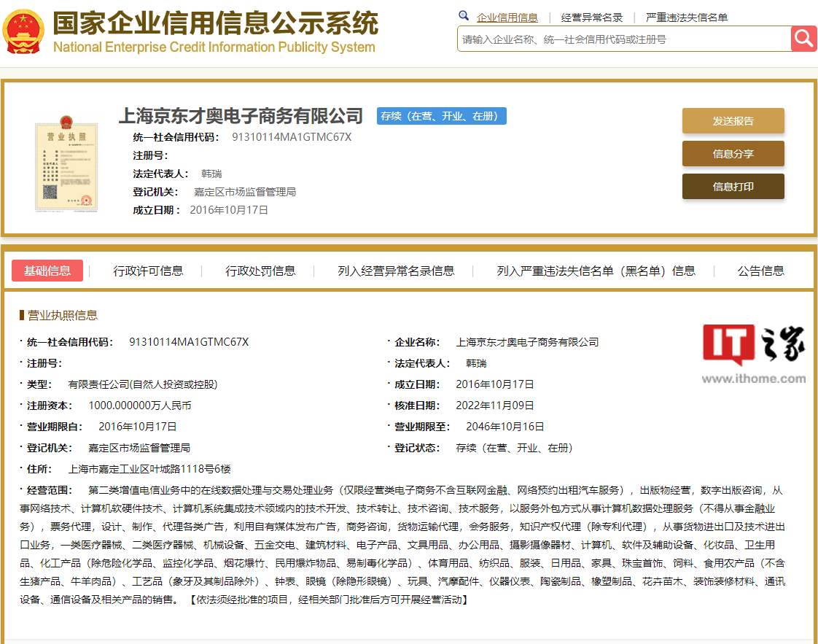Screen dimensions: 818x644
Task: Select the 经营异常名录 search category
Action: [591, 18]
